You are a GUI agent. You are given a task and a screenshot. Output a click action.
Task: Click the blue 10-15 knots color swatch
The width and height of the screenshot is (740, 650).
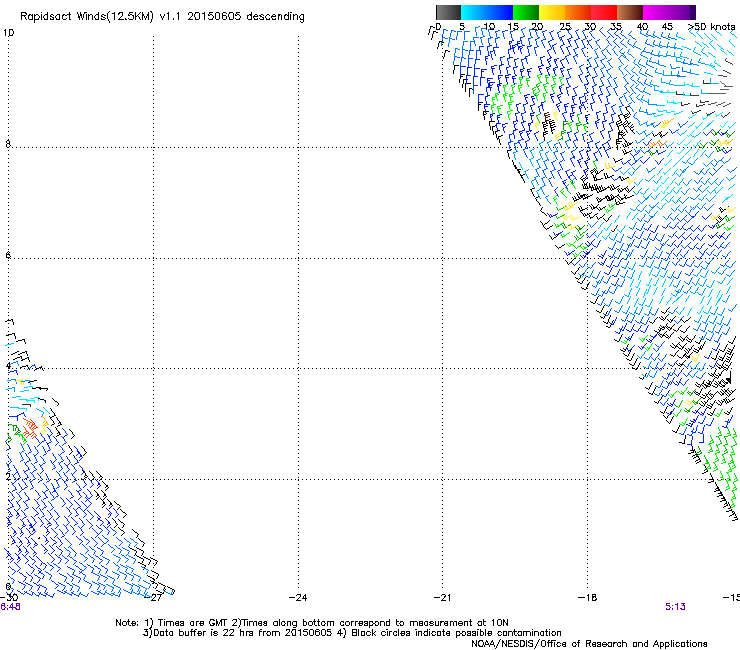[x=500, y=12]
